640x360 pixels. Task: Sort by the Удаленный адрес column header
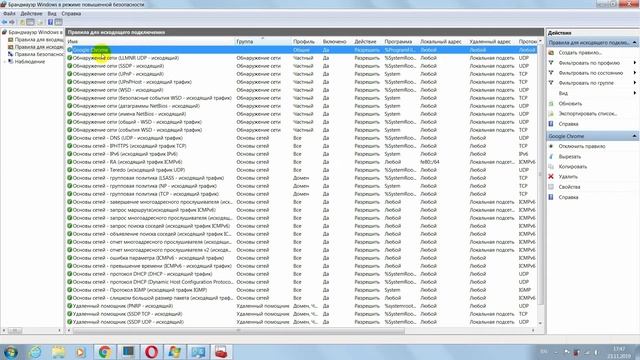tap(493, 42)
